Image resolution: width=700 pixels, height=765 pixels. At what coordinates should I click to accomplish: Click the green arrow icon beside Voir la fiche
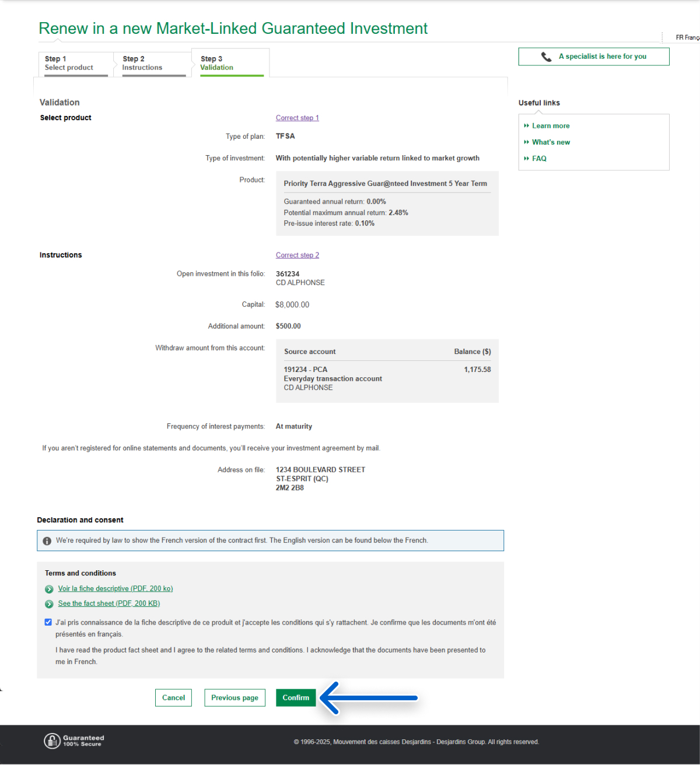point(49,589)
